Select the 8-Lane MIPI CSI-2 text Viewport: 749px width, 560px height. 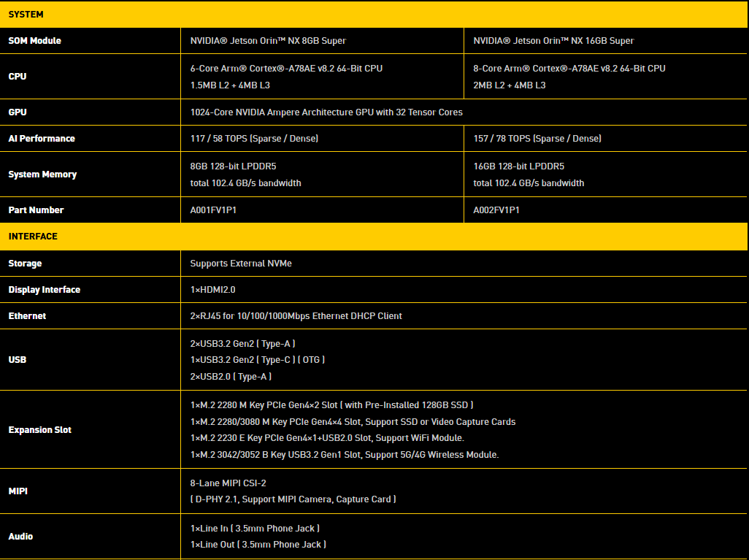(228, 483)
